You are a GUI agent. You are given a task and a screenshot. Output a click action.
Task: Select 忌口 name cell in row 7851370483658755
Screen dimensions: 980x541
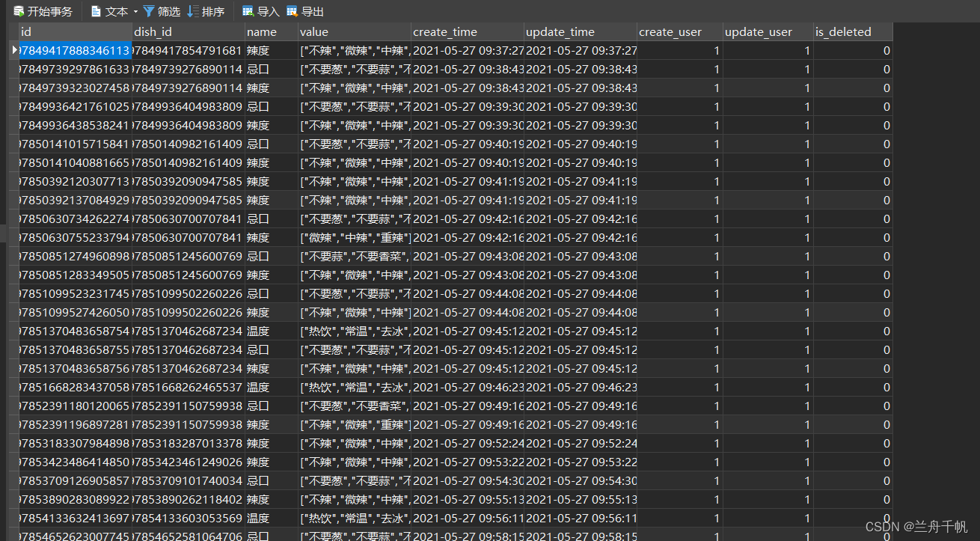271,349
